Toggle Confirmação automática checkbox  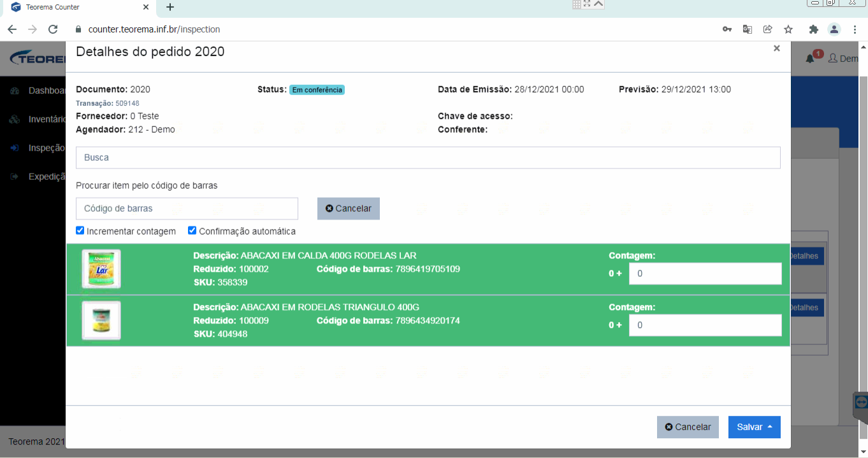[x=192, y=230]
